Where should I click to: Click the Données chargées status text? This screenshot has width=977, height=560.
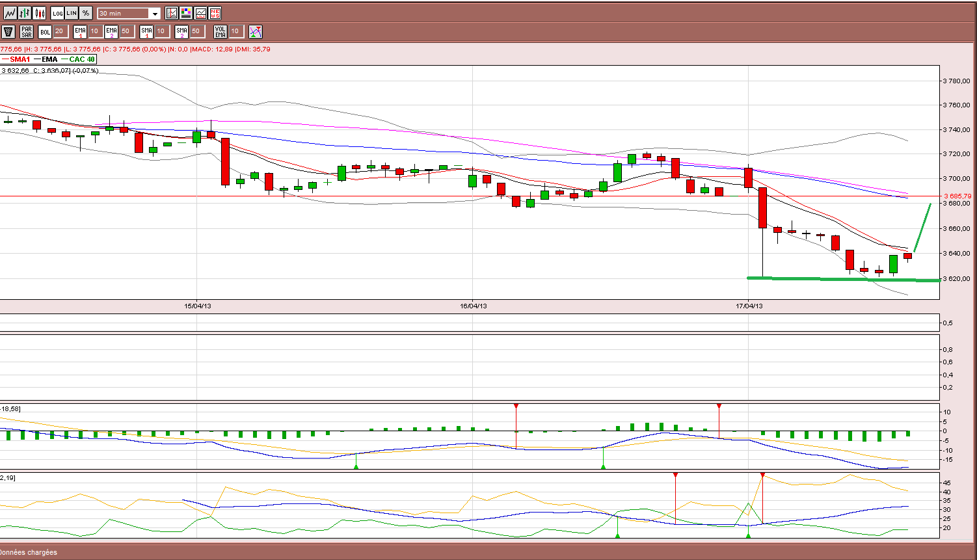[x=29, y=552]
